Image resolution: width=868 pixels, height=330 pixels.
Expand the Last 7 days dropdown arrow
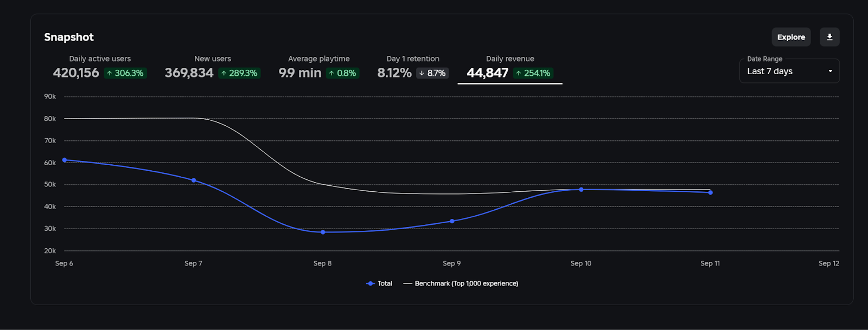point(830,72)
